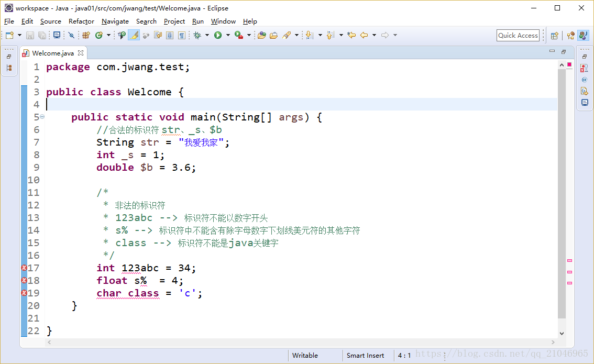Viewport: 594px width, 364px height.
Task: Click the vertical scrollbar up arrow
Action: pyautogui.click(x=562, y=65)
